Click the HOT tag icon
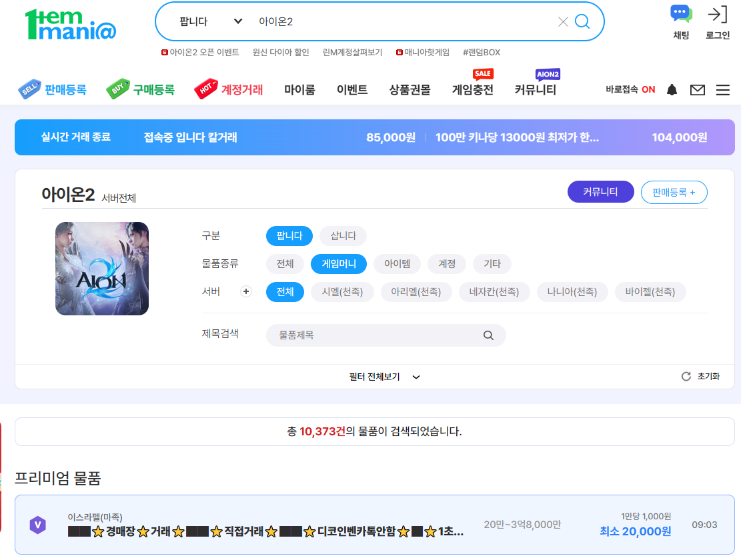The height and width of the screenshot is (560, 741). click(x=206, y=88)
